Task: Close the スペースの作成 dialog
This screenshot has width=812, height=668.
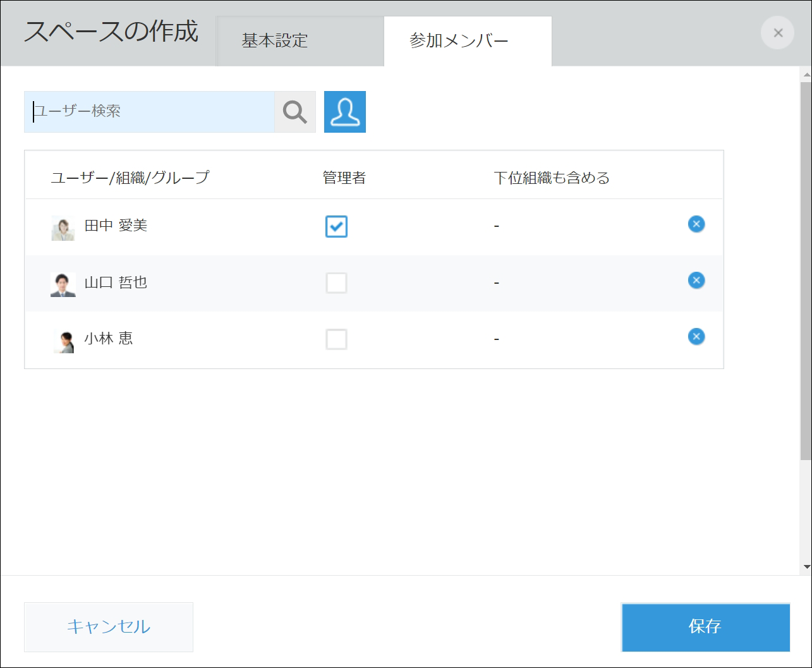Action: tap(777, 32)
